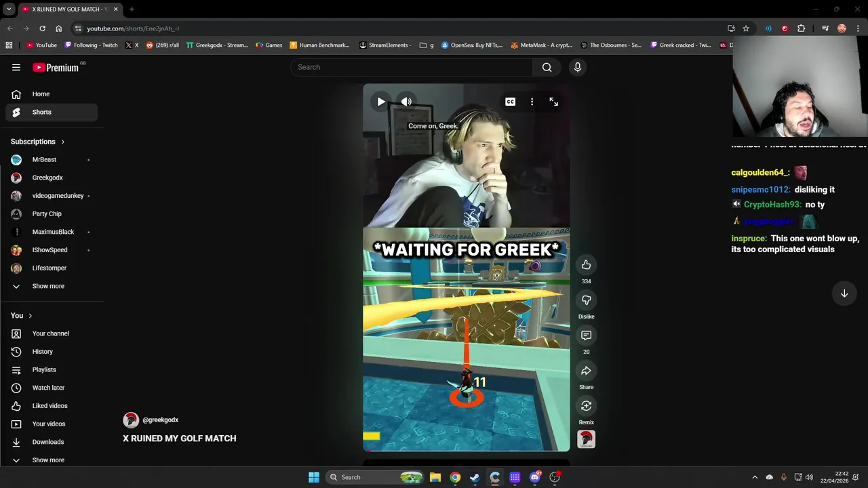Viewport: 868px width, 488px height.
Task: Expand the You section header
Action: (x=22, y=316)
